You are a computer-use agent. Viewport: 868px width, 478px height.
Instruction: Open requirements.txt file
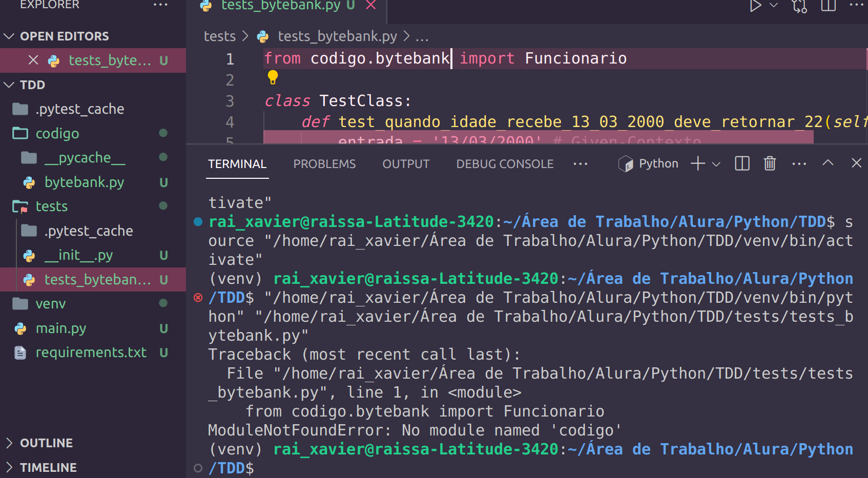(91, 352)
